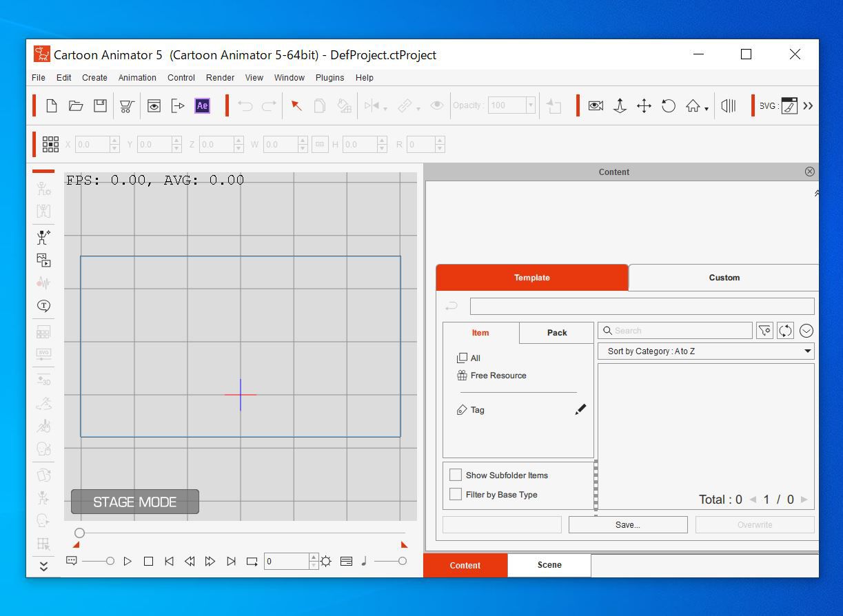The height and width of the screenshot is (616, 843).
Task: Open the File menu
Action: point(39,78)
